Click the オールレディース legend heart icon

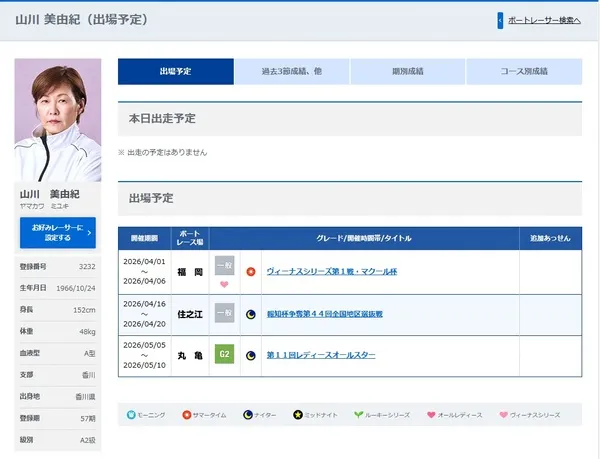(x=431, y=415)
